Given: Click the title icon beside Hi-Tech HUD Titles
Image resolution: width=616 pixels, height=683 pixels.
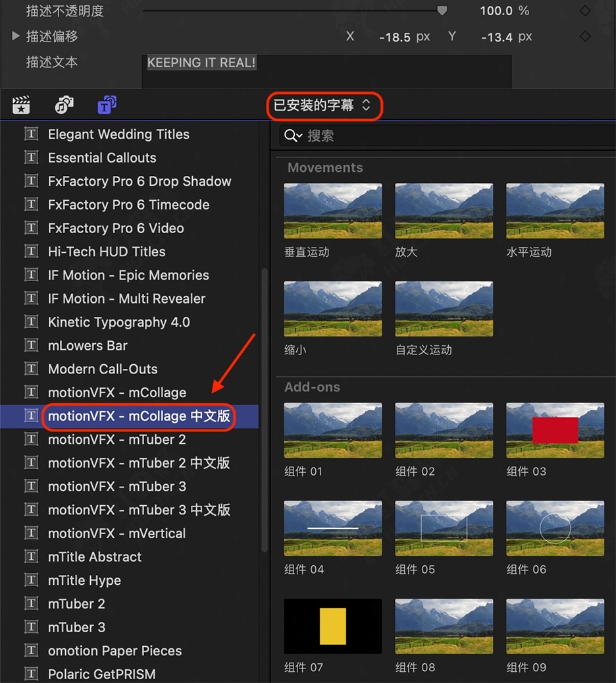Looking at the screenshot, I should click(x=32, y=252).
